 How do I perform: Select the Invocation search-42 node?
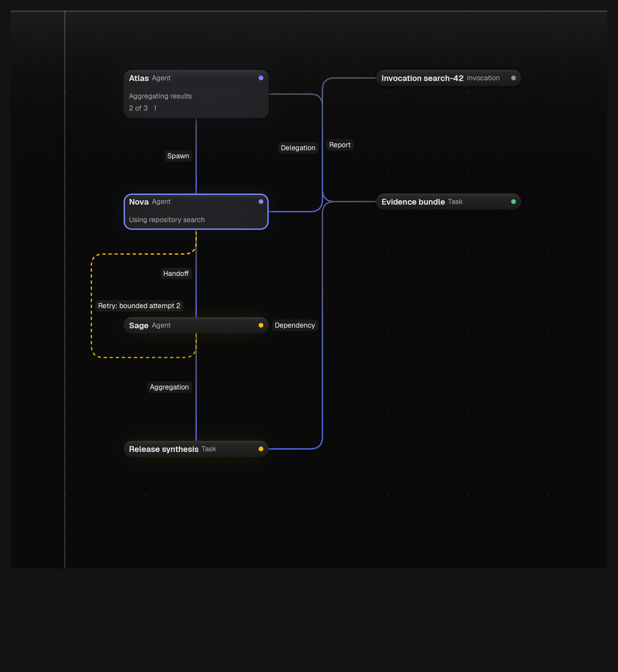[449, 78]
